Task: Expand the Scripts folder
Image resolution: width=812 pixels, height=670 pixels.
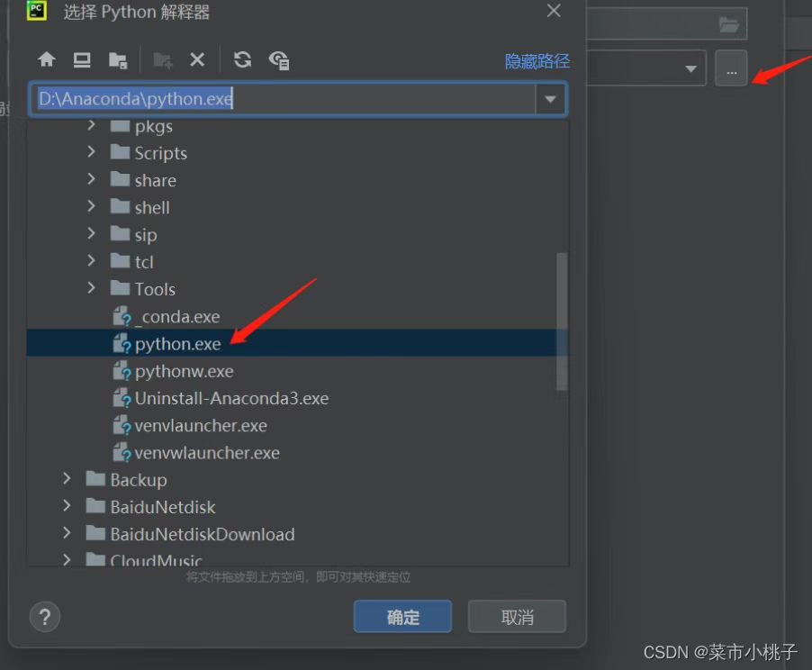Action: [91, 152]
